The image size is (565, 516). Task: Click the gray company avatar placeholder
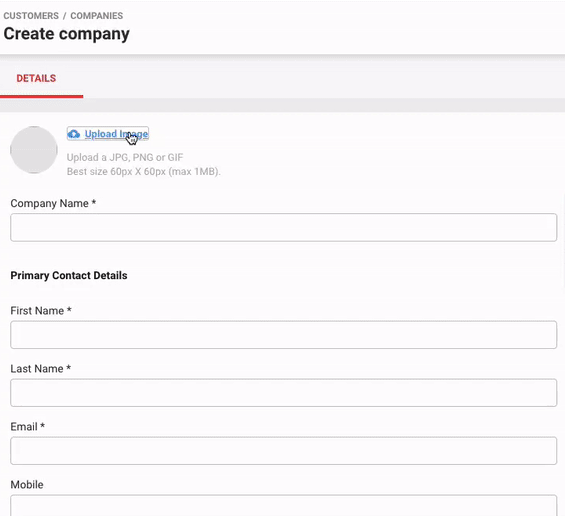[x=34, y=150]
